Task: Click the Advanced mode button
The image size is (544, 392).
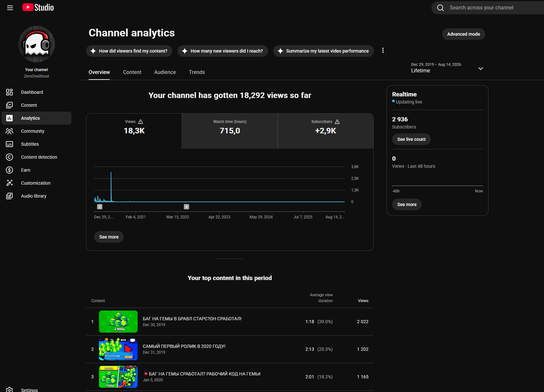Action: point(464,34)
